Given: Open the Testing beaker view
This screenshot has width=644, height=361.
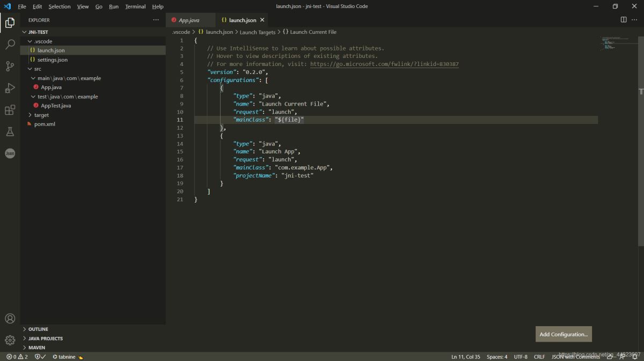Looking at the screenshot, I should tap(10, 131).
